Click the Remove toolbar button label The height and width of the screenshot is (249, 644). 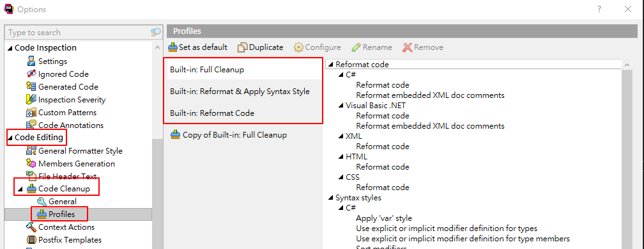click(428, 47)
